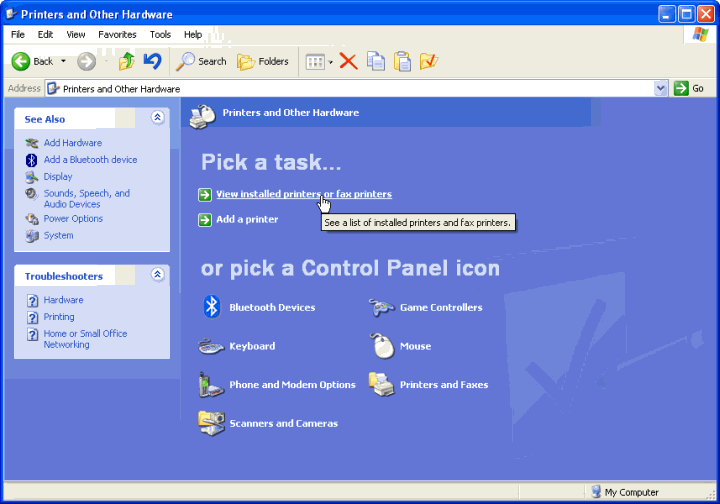The image size is (720, 504).
Task: Open the Keyboard control panel icon
Action: click(x=211, y=347)
